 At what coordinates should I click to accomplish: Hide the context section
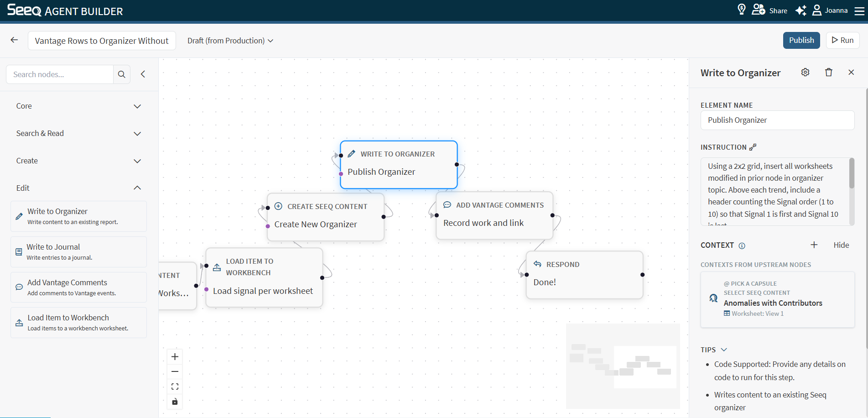(841, 245)
